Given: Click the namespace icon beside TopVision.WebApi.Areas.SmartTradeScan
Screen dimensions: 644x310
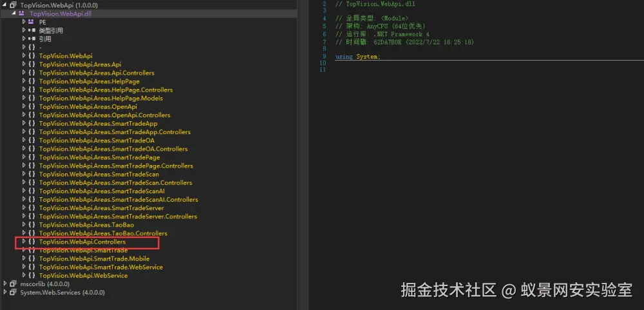Looking at the screenshot, I should (32, 174).
